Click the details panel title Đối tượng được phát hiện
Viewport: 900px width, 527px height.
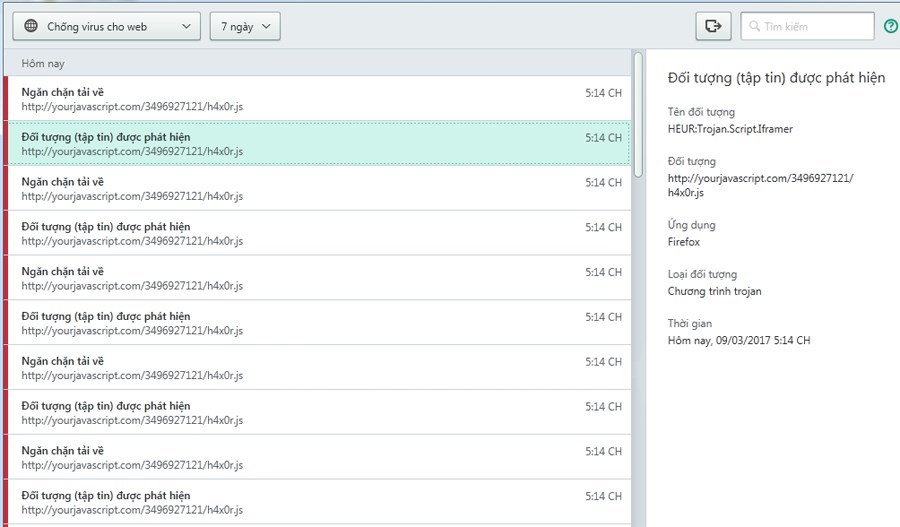coord(776,79)
